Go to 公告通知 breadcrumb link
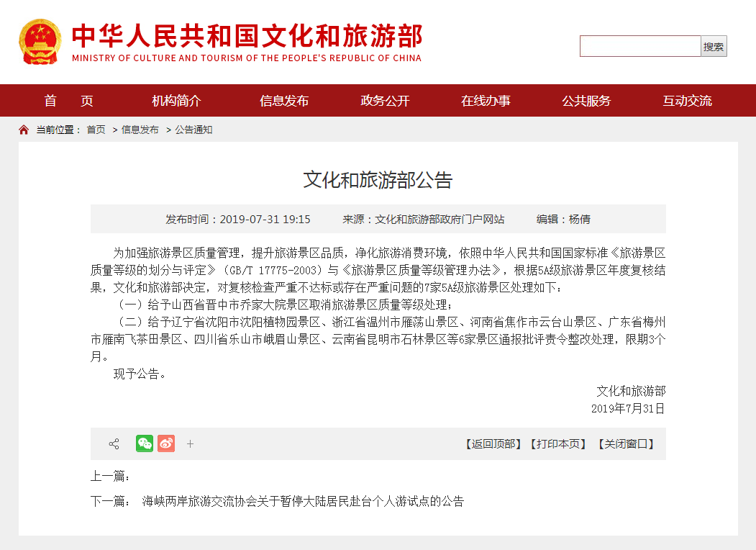756x550 pixels. [x=193, y=130]
